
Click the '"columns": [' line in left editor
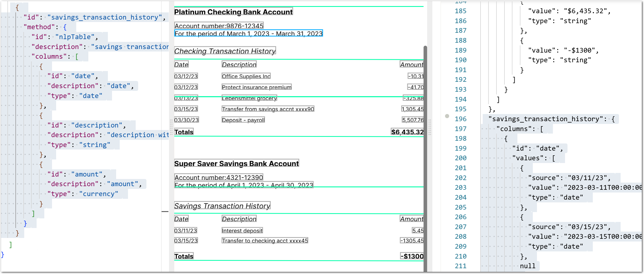point(55,56)
